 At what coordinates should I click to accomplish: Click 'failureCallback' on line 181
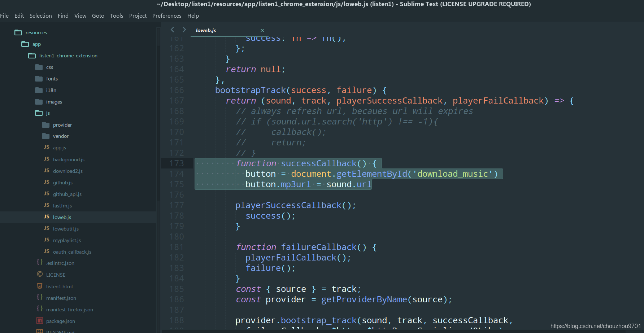(x=319, y=247)
